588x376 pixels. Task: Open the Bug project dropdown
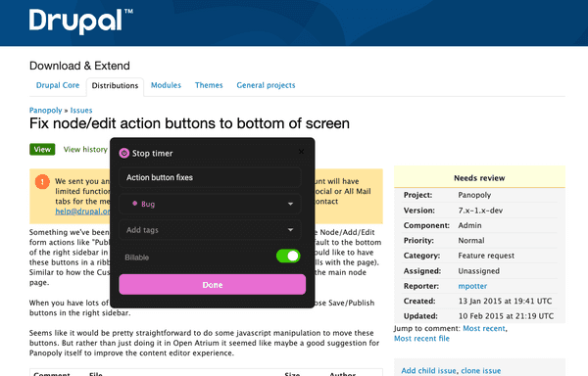click(210, 204)
